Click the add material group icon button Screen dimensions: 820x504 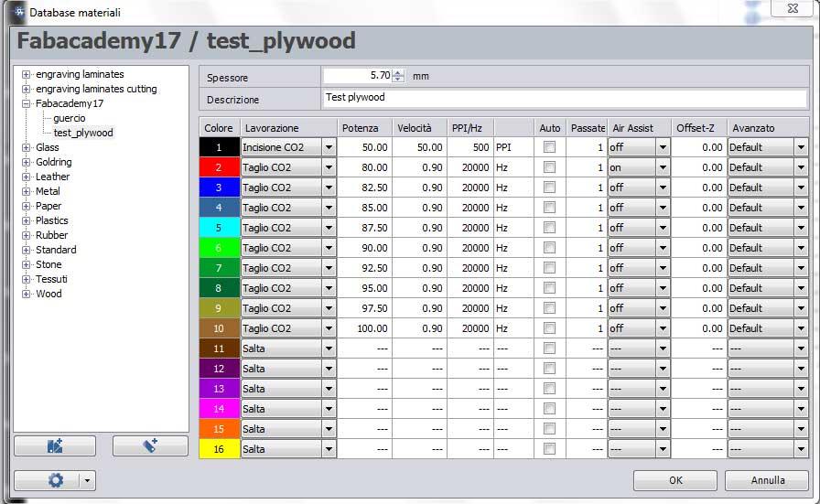[55, 446]
